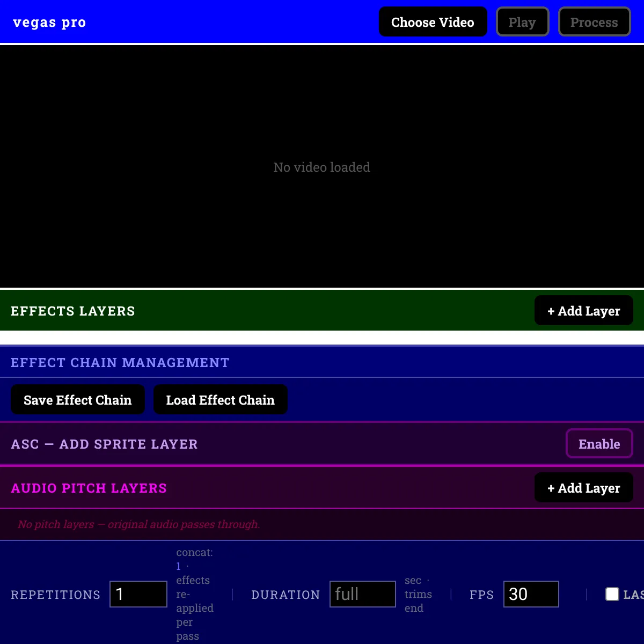Click the ASC — Add Sprite Layer header
644x644 pixels.
[x=104, y=444]
